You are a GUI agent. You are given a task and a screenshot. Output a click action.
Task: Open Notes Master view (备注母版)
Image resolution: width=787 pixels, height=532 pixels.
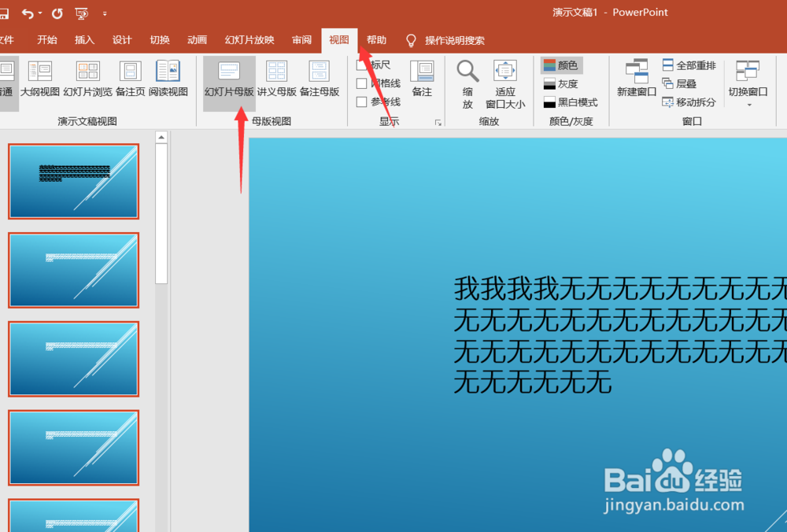tap(320, 79)
